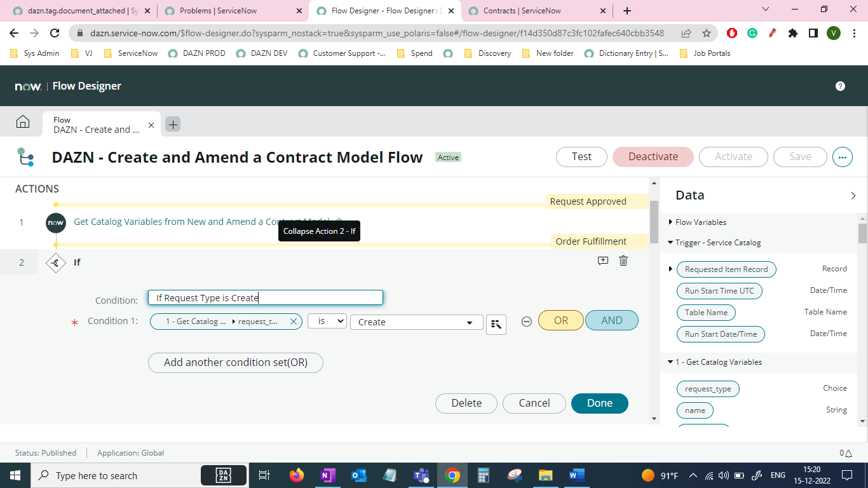
Task: Click the Deactivate button
Action: [653, 157]
